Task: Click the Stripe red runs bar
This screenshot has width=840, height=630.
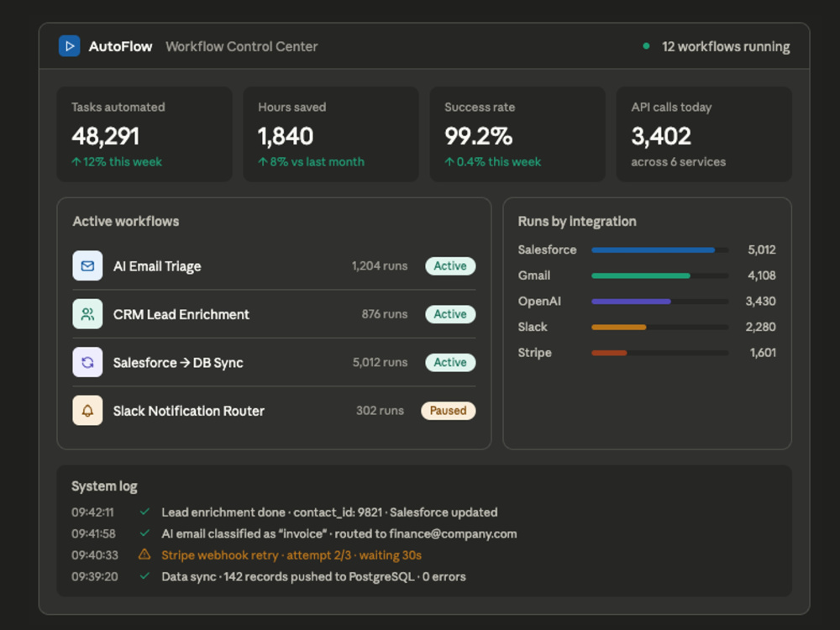Action: pos(609,353)
